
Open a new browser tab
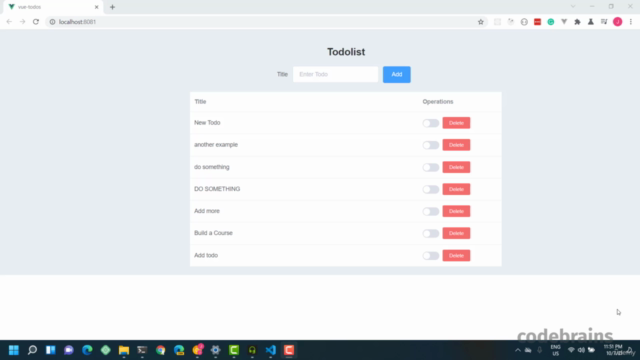112,7
